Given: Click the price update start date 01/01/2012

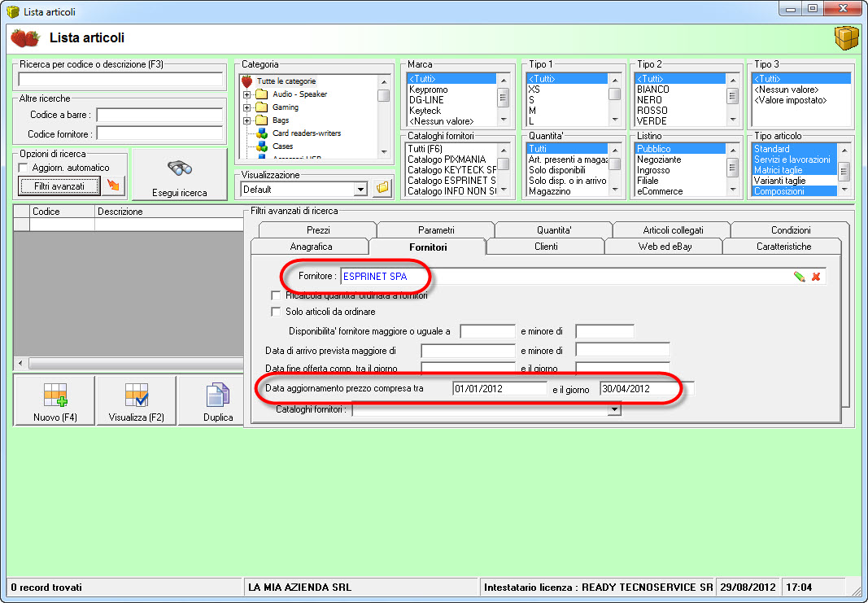Looking at the screenshot, I should click(x=499, y=389).
